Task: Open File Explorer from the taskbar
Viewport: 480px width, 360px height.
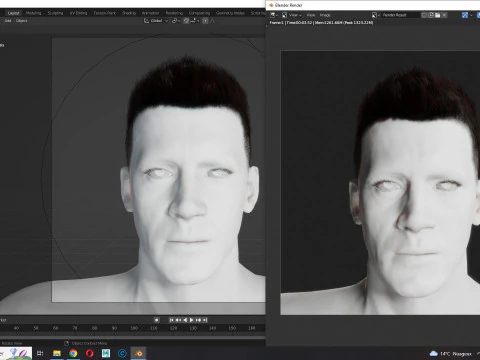Action: coord(57,353)
